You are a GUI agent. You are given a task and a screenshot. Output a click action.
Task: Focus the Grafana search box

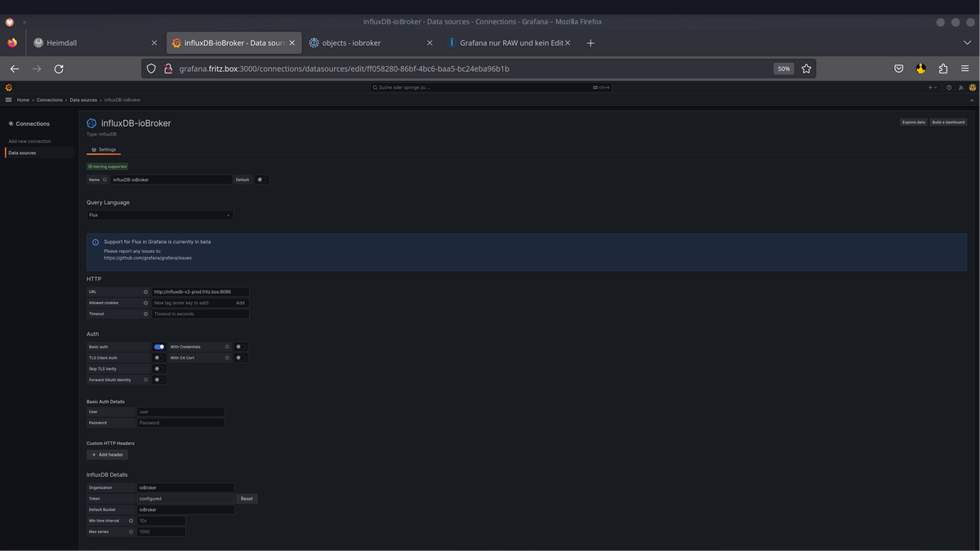(490, 87)
